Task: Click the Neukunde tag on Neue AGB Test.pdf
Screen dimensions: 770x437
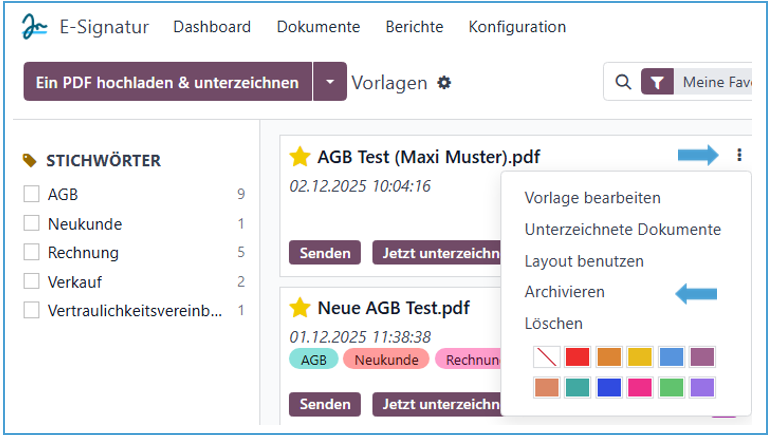Action: click(x=385, y=359)
